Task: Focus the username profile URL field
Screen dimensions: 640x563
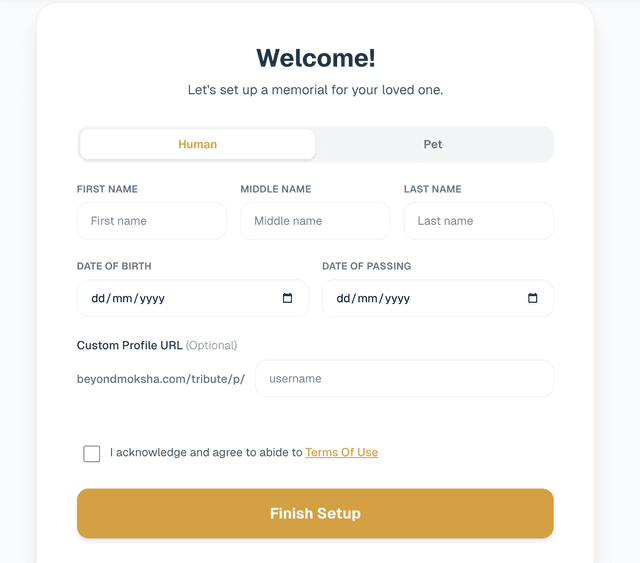Action: 404,379
